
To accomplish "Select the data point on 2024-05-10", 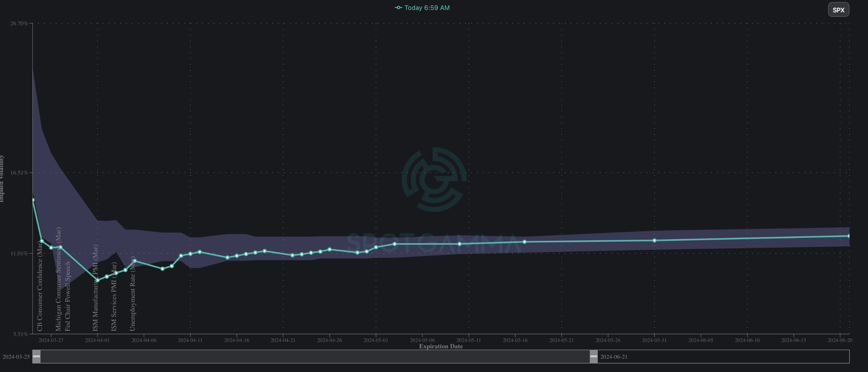I will click(459, 244).
